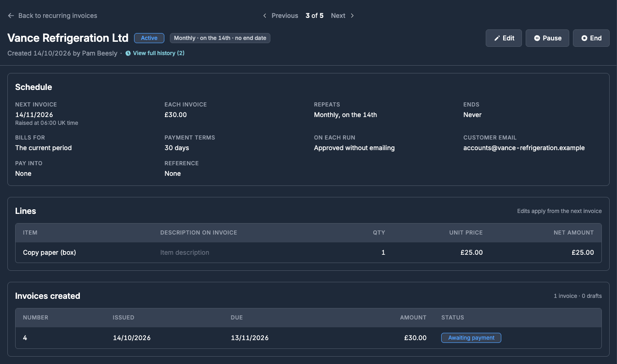Click Raised at 06:00 UK time note
617x364 pixels.
point(46,123)
